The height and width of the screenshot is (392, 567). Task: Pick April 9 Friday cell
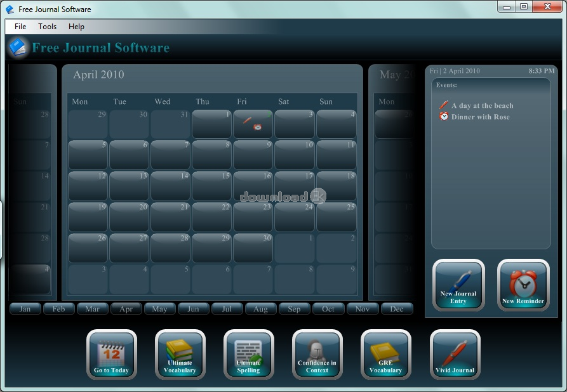[253, 155]
